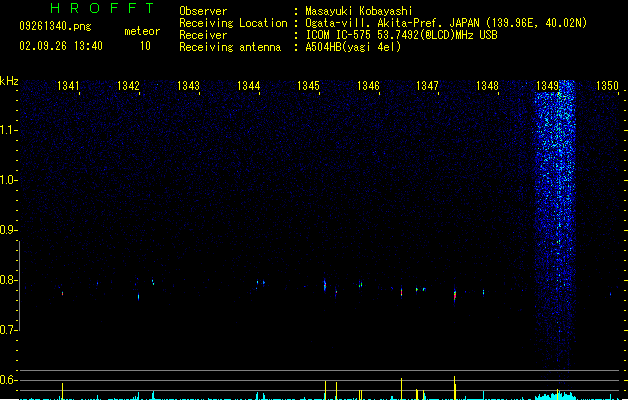
Task: Click the file name 09261340.png
Action: [55, 26]
